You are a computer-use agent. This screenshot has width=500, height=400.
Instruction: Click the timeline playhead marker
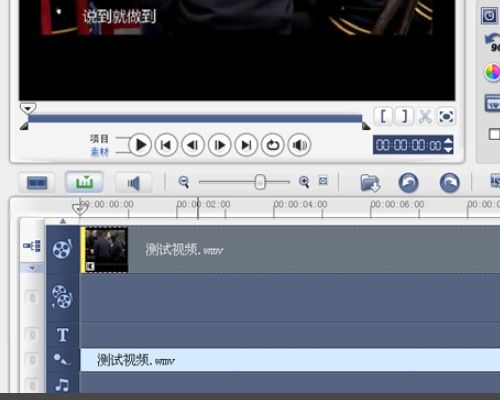click(x=80, y=209)
